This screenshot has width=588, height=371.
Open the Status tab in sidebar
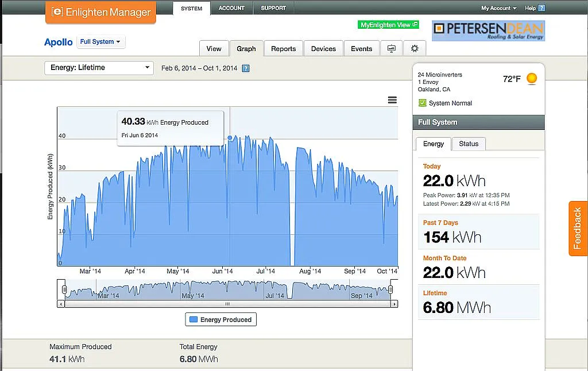[x=469, y=144]
